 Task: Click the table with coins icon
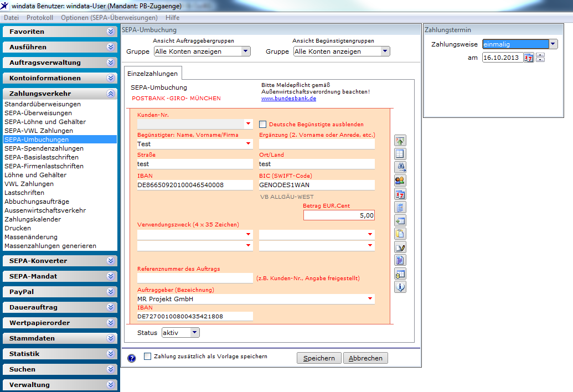400,274
